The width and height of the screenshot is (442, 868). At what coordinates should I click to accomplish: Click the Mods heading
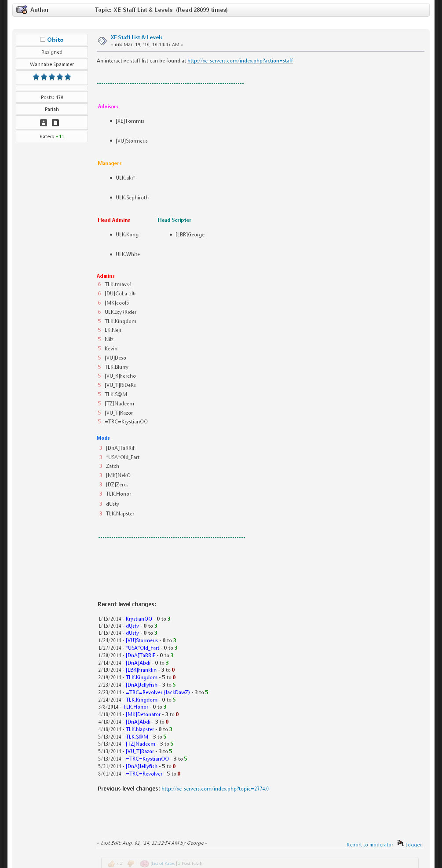103,438
